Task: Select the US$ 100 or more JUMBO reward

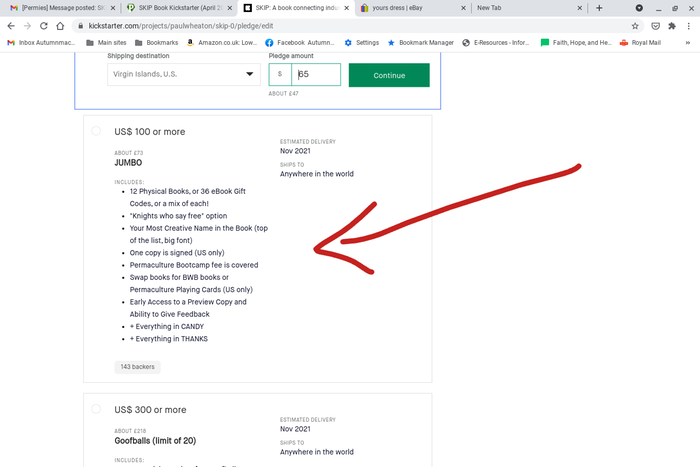Action: click(x=96, y=131)
